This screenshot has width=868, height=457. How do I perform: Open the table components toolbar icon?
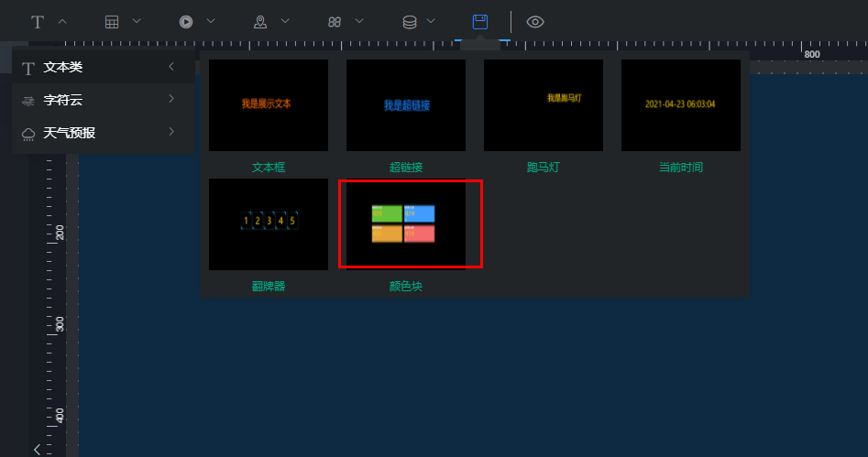click(112, 22)
